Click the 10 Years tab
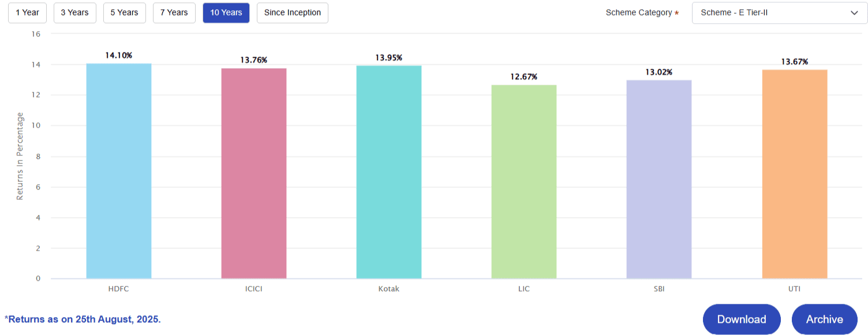Image resolution: width=868 pixels, height=335 pixels. pos(226,13)
